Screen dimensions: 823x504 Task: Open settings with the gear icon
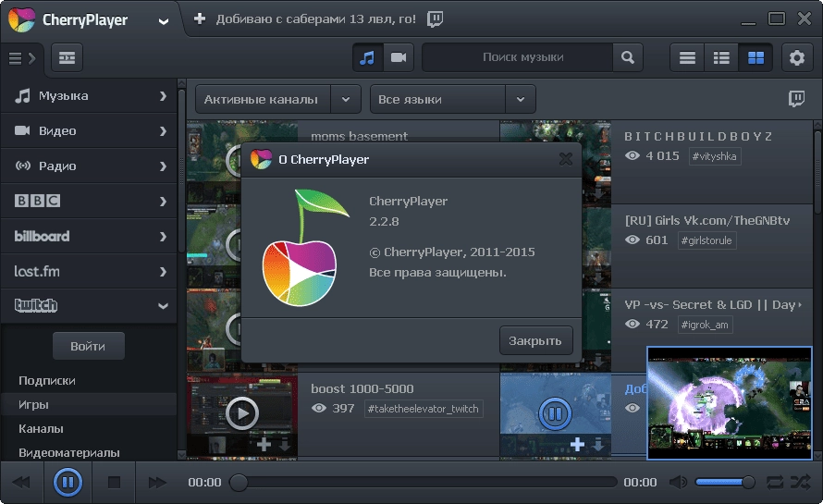pos(797,57)
